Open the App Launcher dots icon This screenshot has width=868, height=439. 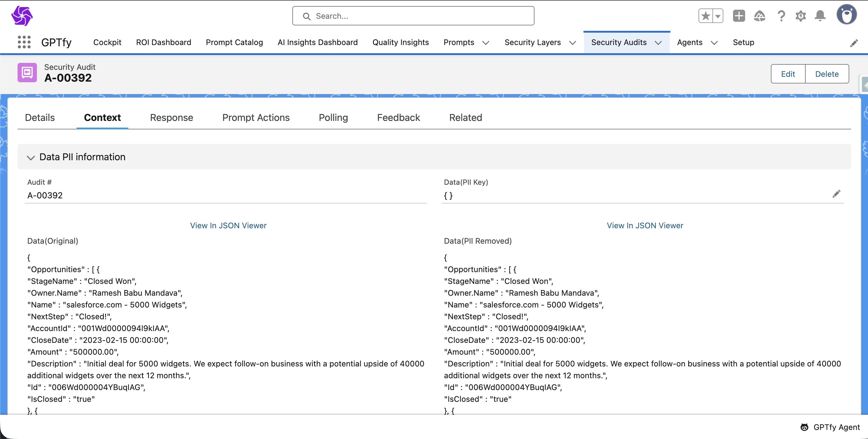pyautogui.click(x=24, y=42)
